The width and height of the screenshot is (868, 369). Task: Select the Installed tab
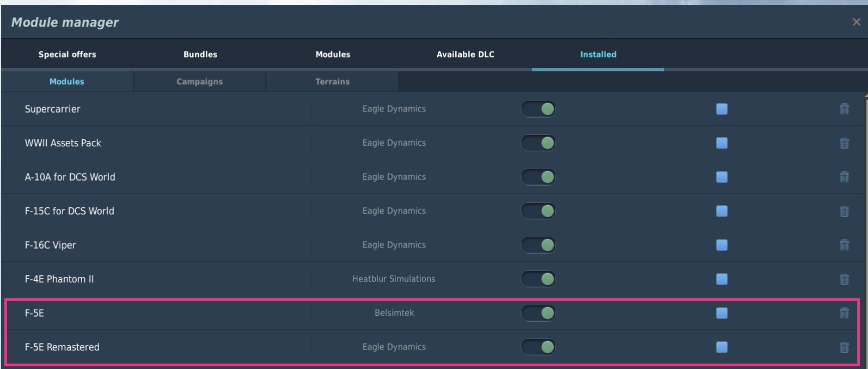[598, 54]
